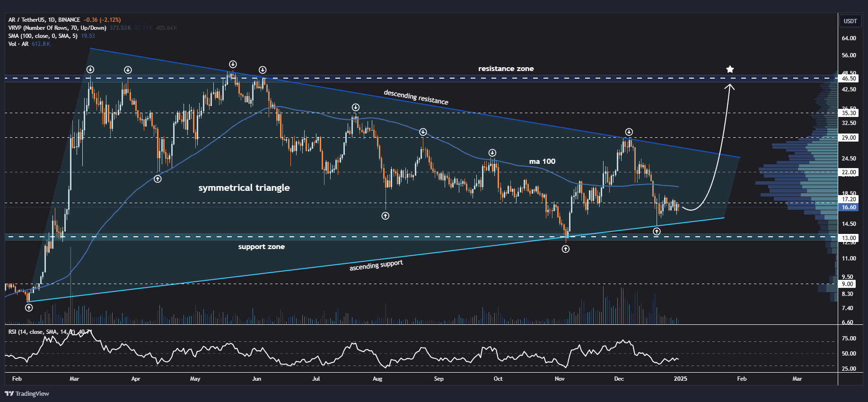Select the 'descending resistance' label
This screenshot has height=402, width=868.
[x=416, y=97]
